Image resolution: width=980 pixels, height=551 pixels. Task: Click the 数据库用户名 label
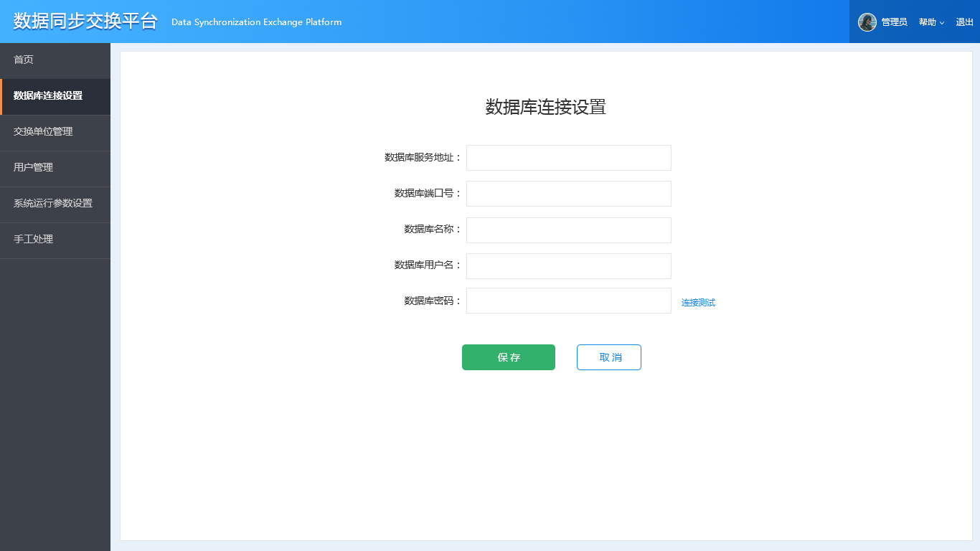[428, 265]
